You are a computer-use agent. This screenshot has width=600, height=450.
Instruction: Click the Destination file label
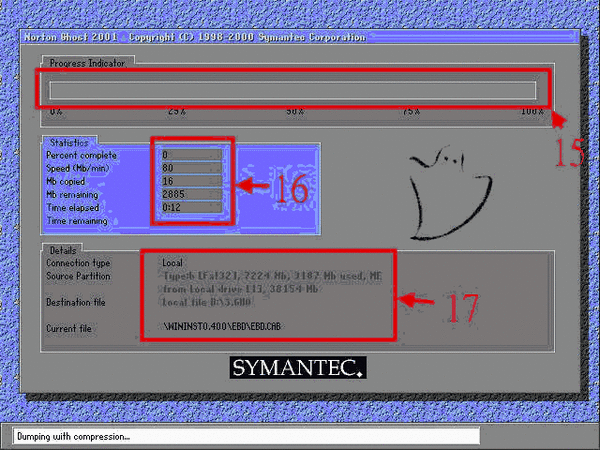point(75,302)
